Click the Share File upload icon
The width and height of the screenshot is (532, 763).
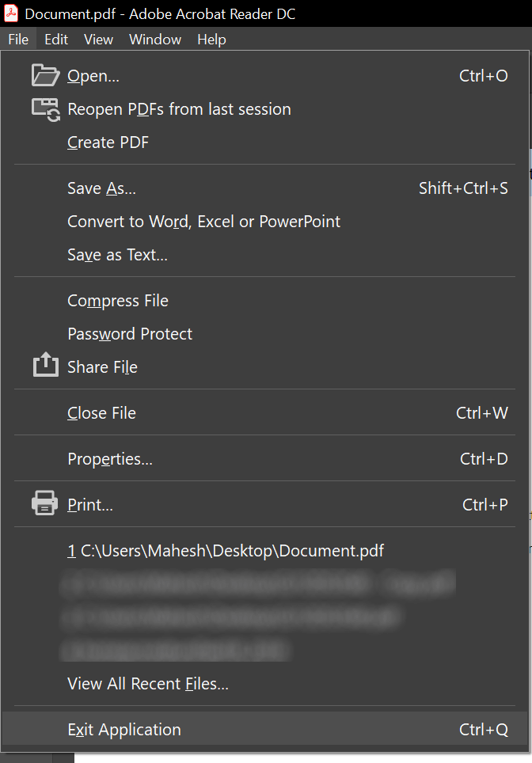[x=45, y=366]
